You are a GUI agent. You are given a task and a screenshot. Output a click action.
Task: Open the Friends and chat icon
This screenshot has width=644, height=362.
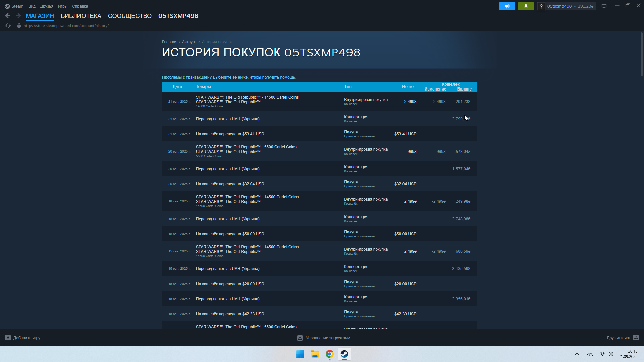point(636,338)
